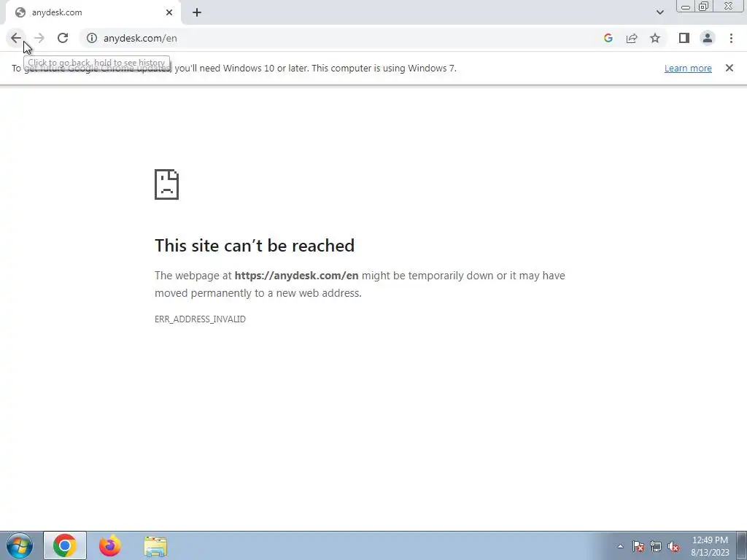View site information icon in address bar
Viewport: 747px width, 560px height.
92,38
